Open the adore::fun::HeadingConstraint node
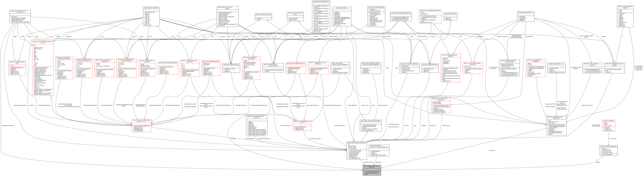The width and height of the screenshot is (644, 176). coord(211,68)
